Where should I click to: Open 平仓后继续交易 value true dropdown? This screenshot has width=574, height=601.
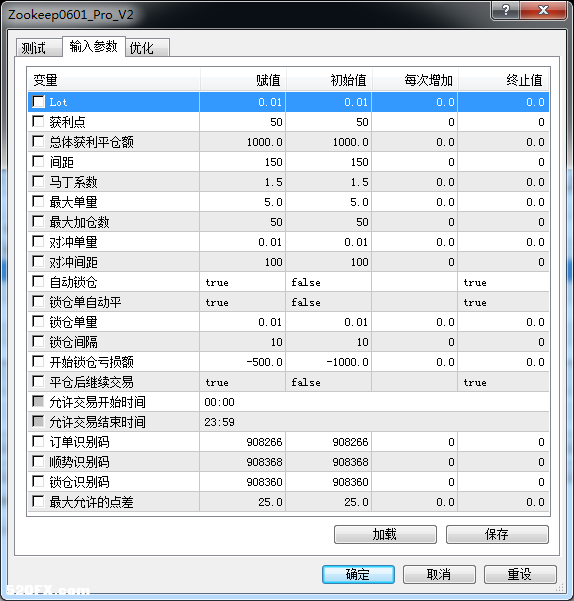[x=243, y=382]
